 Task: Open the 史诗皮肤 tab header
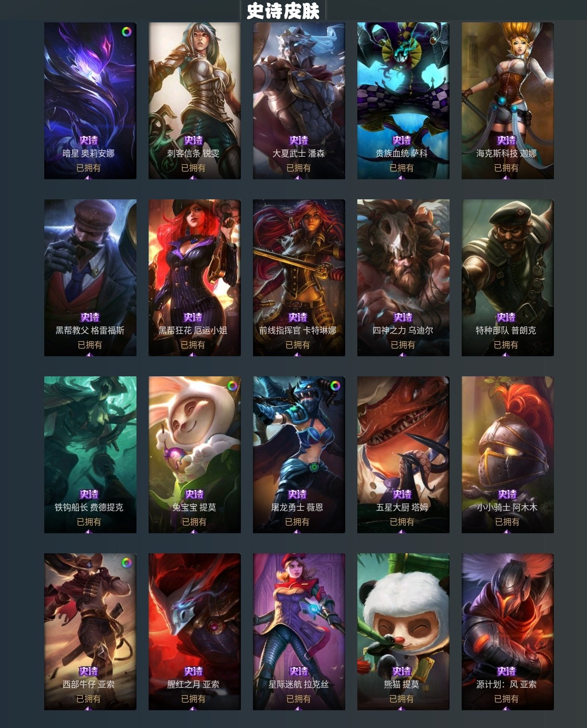283,10
